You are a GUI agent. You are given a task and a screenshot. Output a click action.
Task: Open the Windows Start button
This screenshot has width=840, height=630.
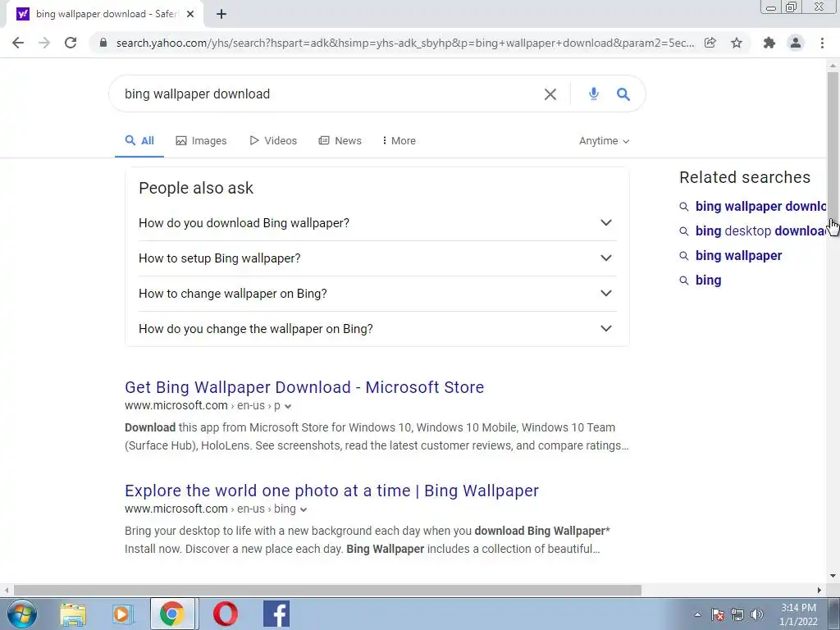(x=21, y=614)
